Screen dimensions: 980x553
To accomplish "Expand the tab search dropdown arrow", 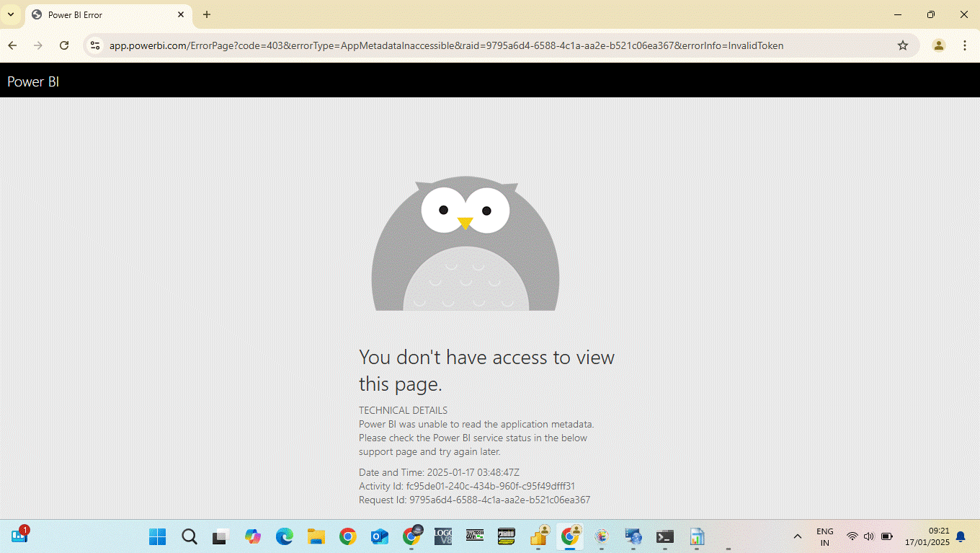I will point(11,14).
